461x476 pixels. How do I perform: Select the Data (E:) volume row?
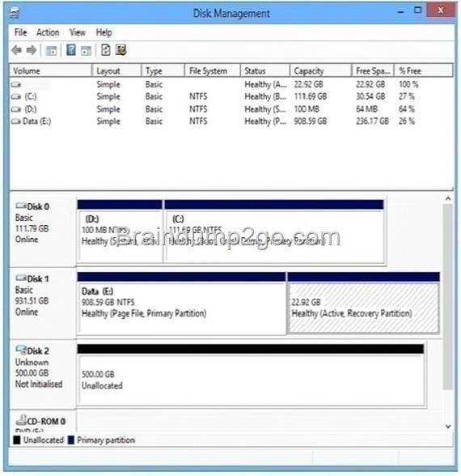231,121
